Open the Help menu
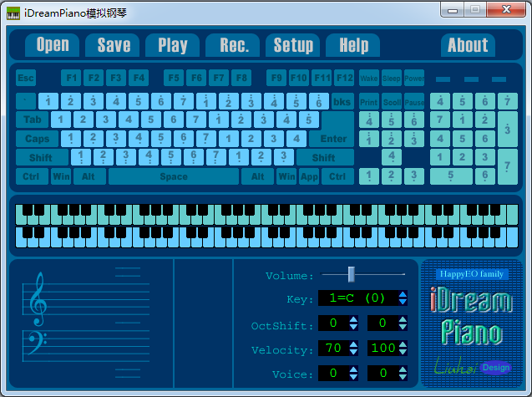The height and width of the screenshot is (397, 532). pos(353,45)
